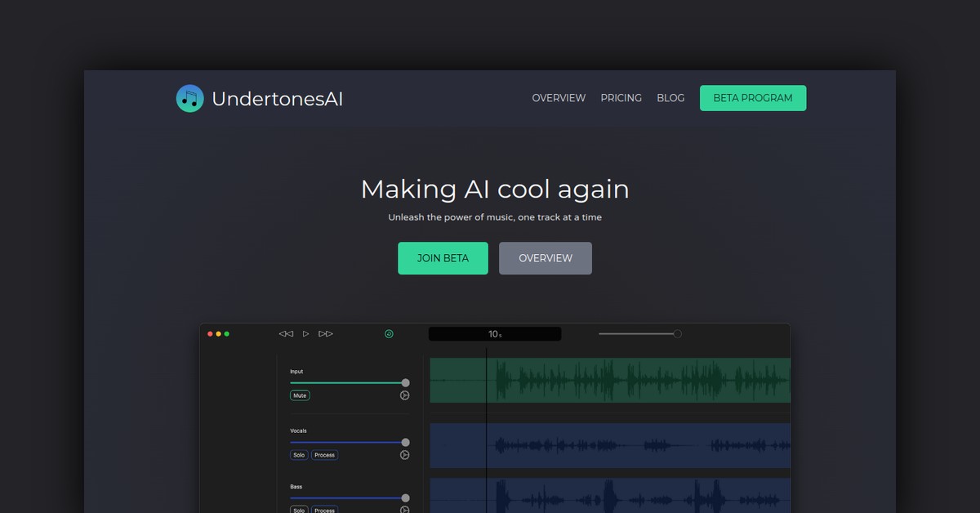The width and height of the screenshot is (980, 513).
Task: Open the PRICING menu item
Action: (x=621, y=97)
